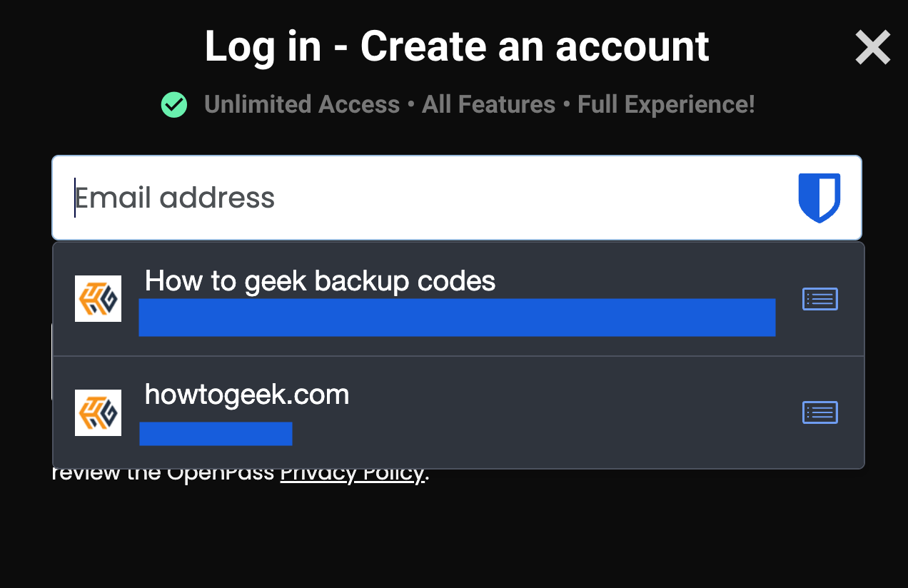Click the Create an account title portion
Screen dimensions: 908x588
[534, 47]
